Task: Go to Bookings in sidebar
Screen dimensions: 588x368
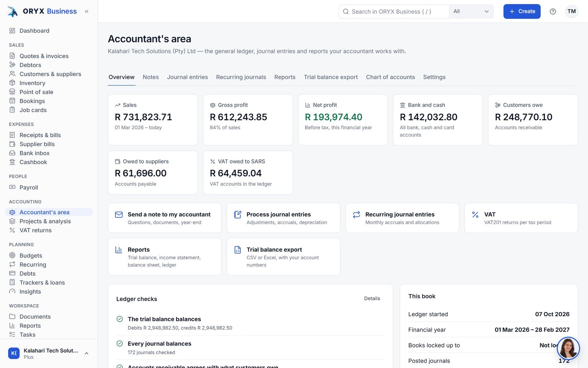Action: point(49,101)
